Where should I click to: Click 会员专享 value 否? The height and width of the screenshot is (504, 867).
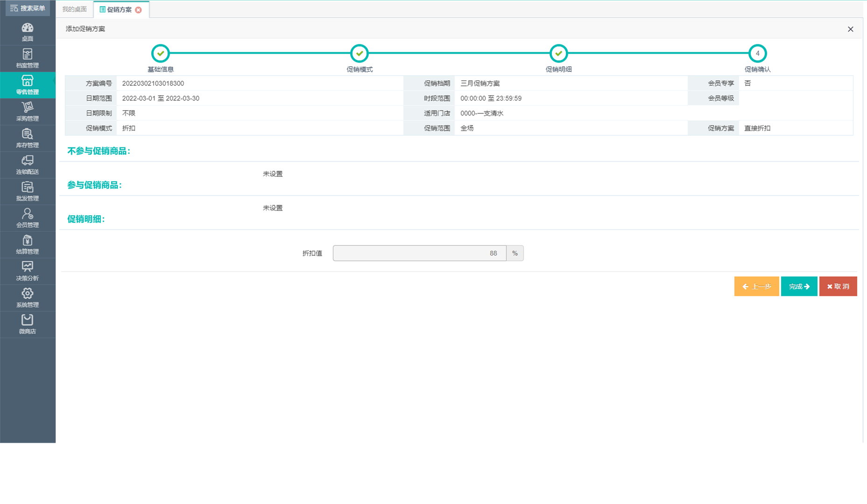point(747,83)
